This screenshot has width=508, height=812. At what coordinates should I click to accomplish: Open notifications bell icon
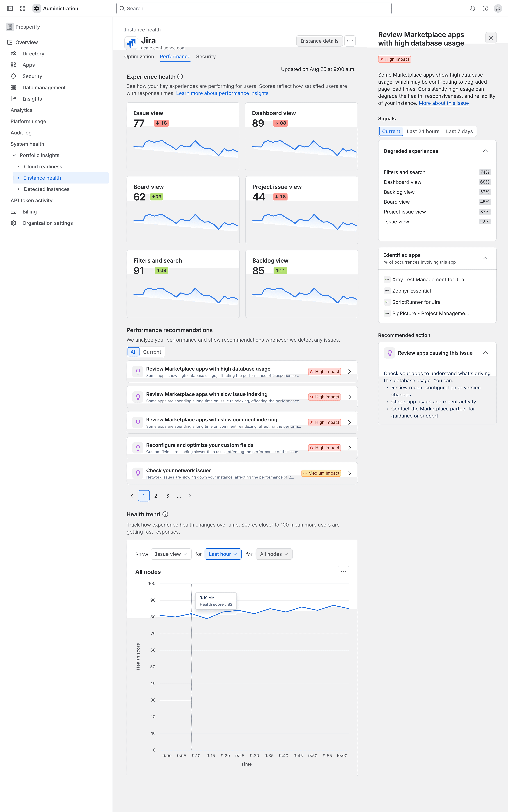tap(472, 8)
